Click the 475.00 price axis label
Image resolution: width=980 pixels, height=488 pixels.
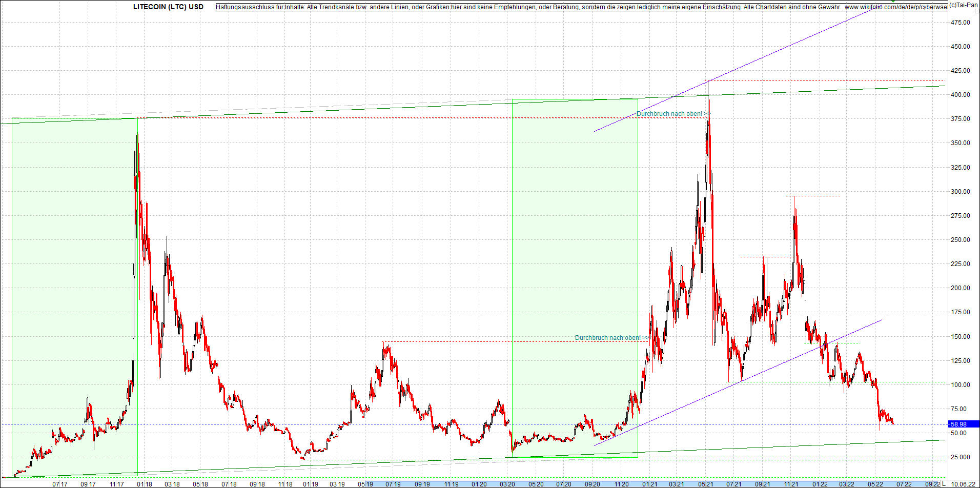point(960,23)
